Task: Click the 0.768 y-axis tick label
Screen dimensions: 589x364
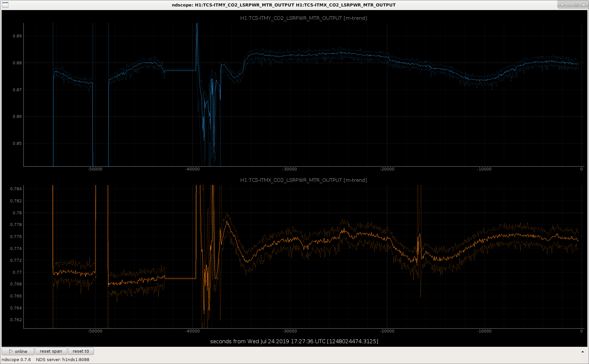Action: [x=16, y=284]
